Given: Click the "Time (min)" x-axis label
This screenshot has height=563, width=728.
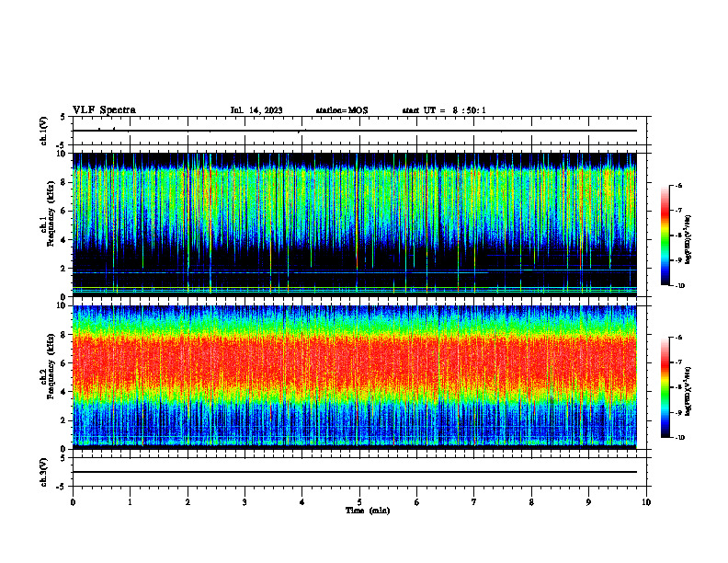Looking at the screenshot, I should [x=368, y=511].
